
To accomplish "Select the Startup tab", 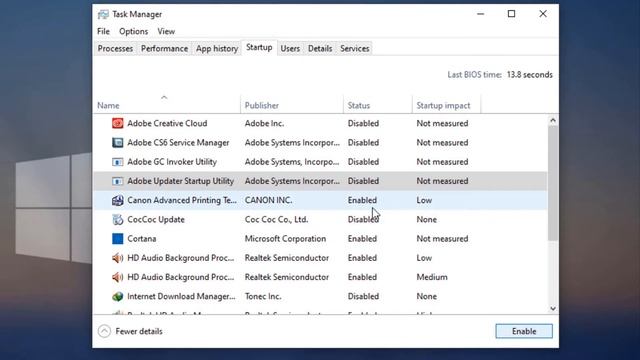I will pos(259,47).
